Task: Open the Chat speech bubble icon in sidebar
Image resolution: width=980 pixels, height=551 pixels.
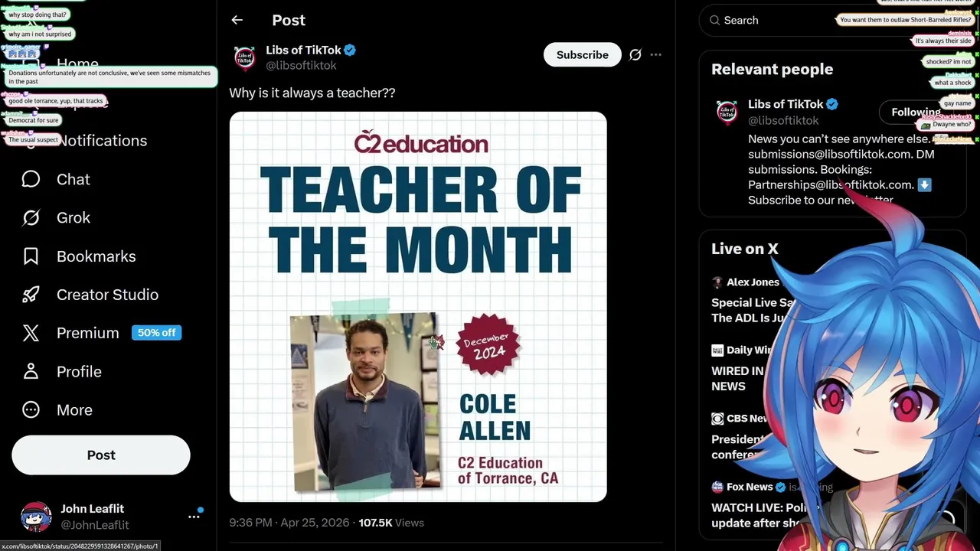Action: [x=31, y=179]
